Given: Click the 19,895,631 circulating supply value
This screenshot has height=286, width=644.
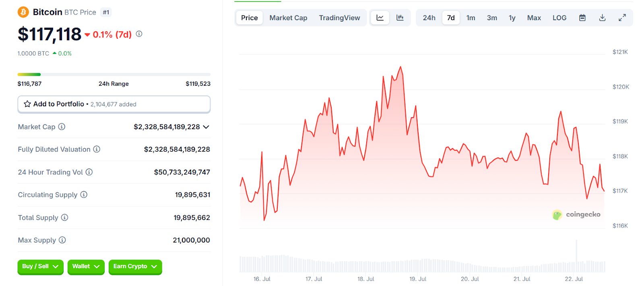Looking at the screenshot, I should tap(192, 195).
